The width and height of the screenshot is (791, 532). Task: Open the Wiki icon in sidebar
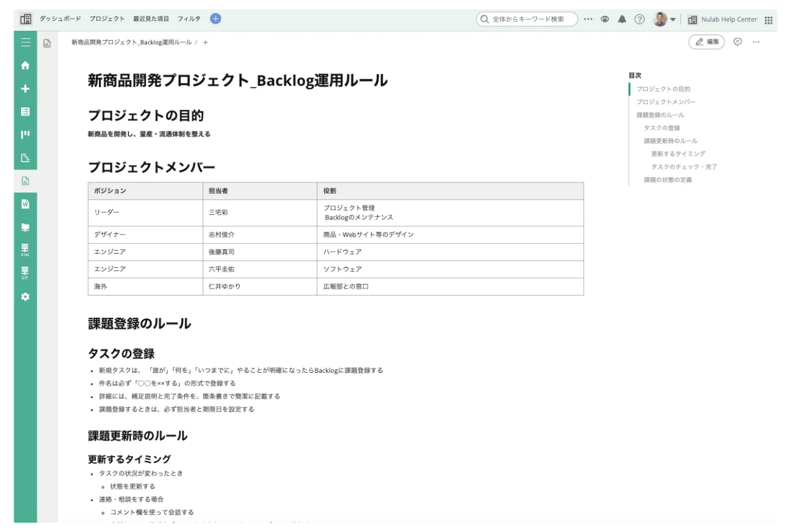pyautogui.click(x=26, y=204)
